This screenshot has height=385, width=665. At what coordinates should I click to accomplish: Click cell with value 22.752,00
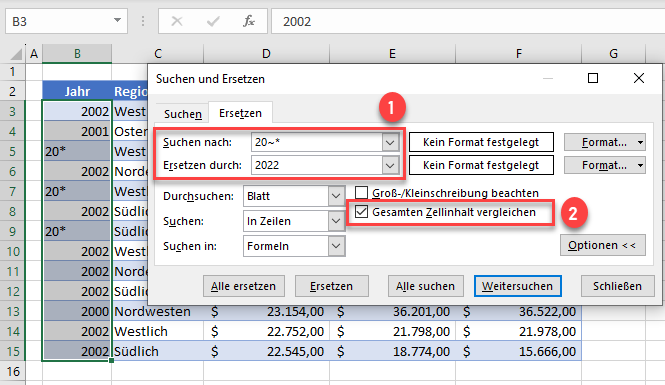pos(266,332)
